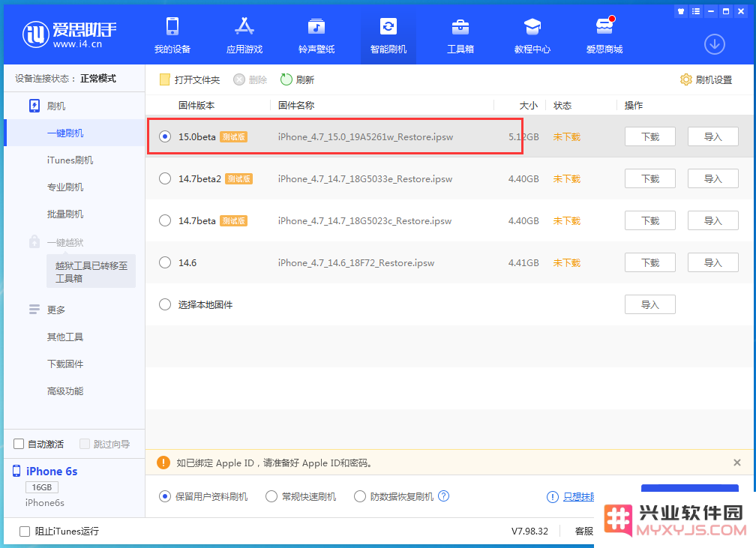756x548 pixels.
Task: Click 大小 column header
Action: (x=529, y=105)
